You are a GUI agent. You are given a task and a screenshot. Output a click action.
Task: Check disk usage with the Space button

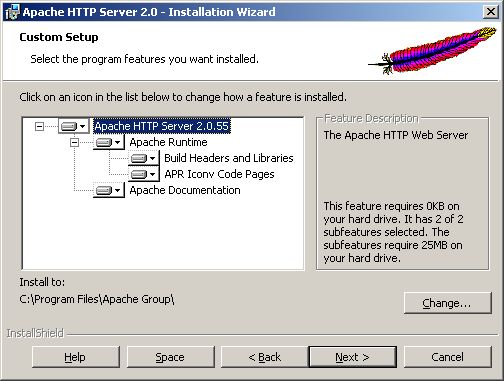(x=170, y=357)
